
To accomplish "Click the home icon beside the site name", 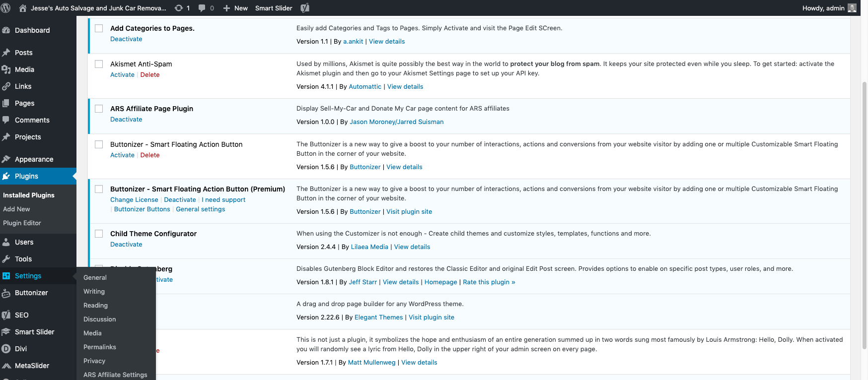I will coord(22,8).
